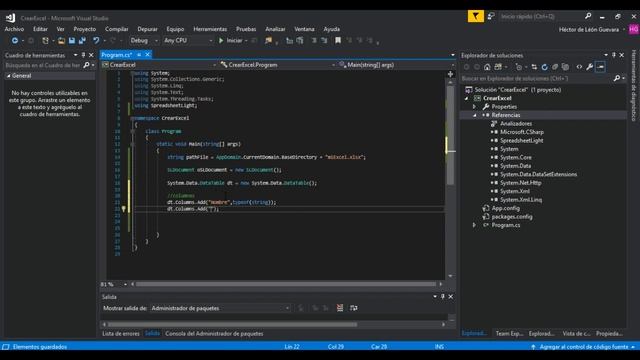Click the Toolbox search magnifier icon
This screenshot has height=360, width=640.
87,65
